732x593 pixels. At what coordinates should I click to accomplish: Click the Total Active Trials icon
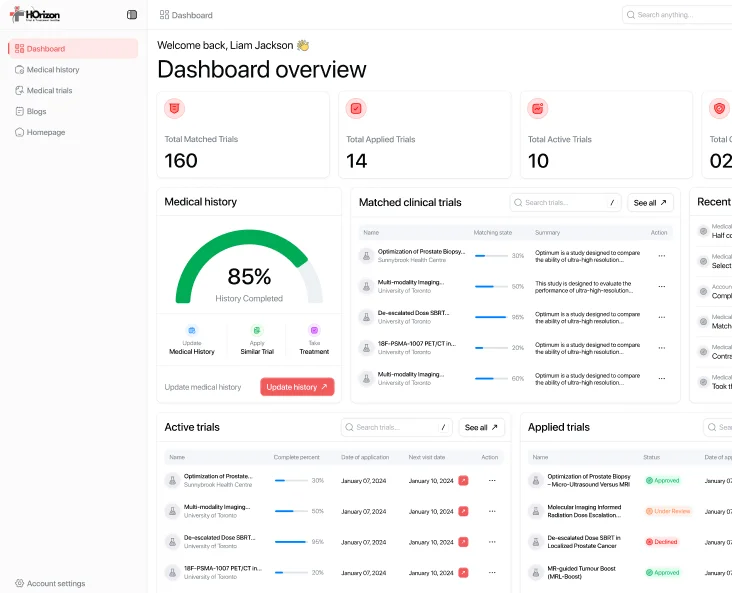538,108
